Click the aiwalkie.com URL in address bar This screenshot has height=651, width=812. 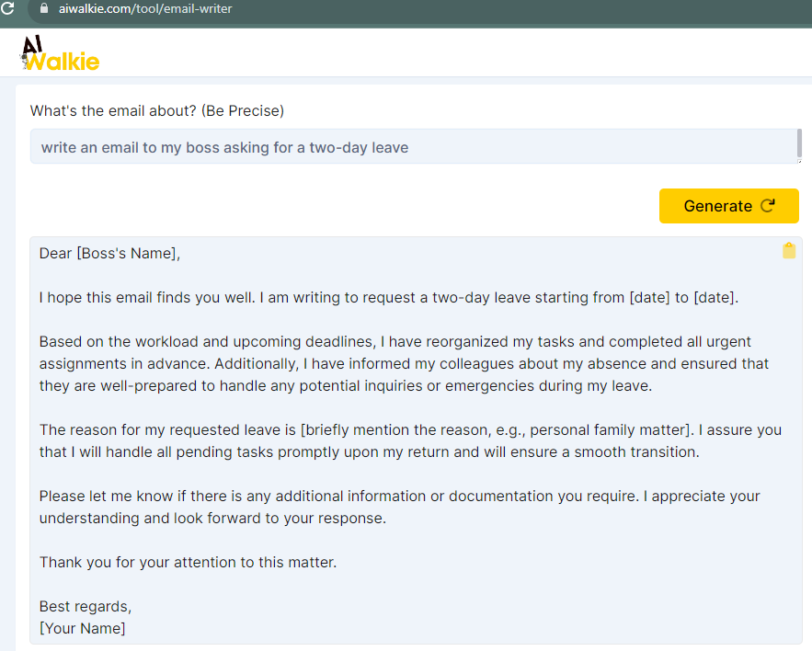click(x=145, y=9)
